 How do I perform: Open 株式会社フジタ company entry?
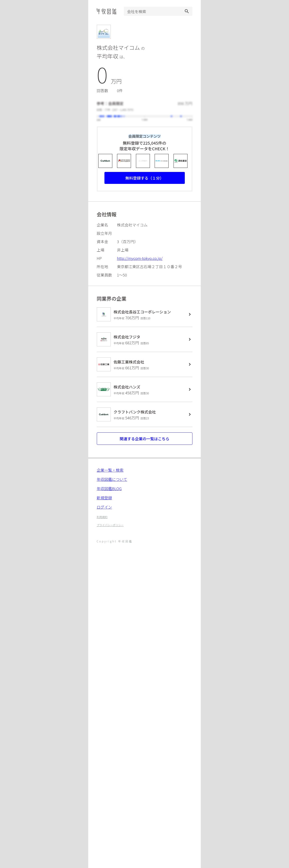coord(144,339)
